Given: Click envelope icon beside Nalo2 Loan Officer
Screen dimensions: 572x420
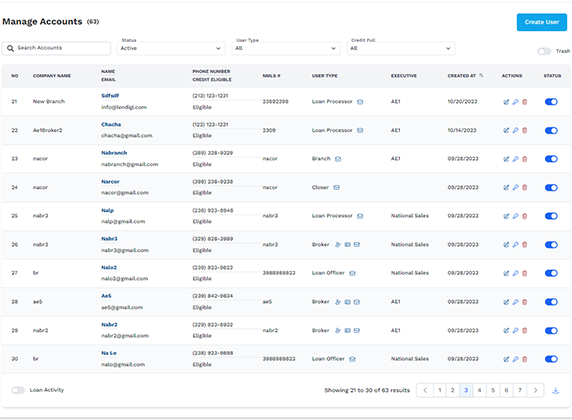Looking at the screenshot, I should tap(352, 273).
